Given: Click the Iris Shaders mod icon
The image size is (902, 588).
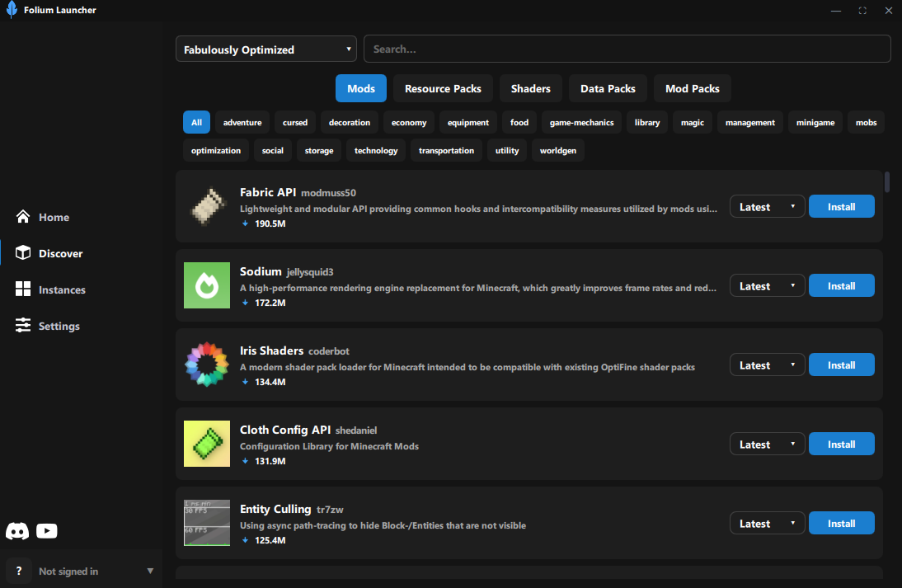Looking at the screenshot, I should pos(206,365).
